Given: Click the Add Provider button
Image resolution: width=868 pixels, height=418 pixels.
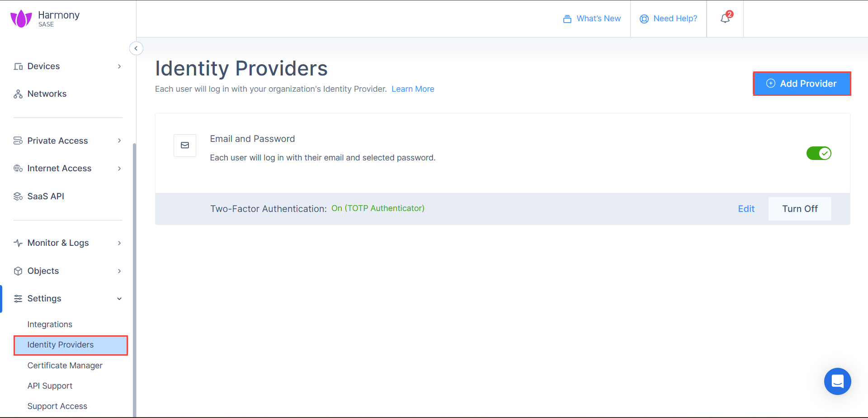Looking at the screenshot, I should (x=802, y=84).
